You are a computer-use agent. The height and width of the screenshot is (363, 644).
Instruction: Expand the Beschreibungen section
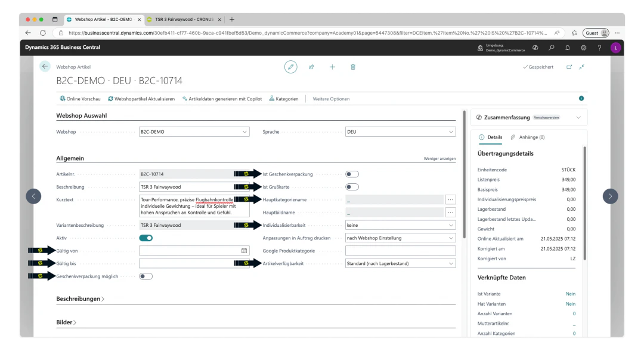point(80,299)
